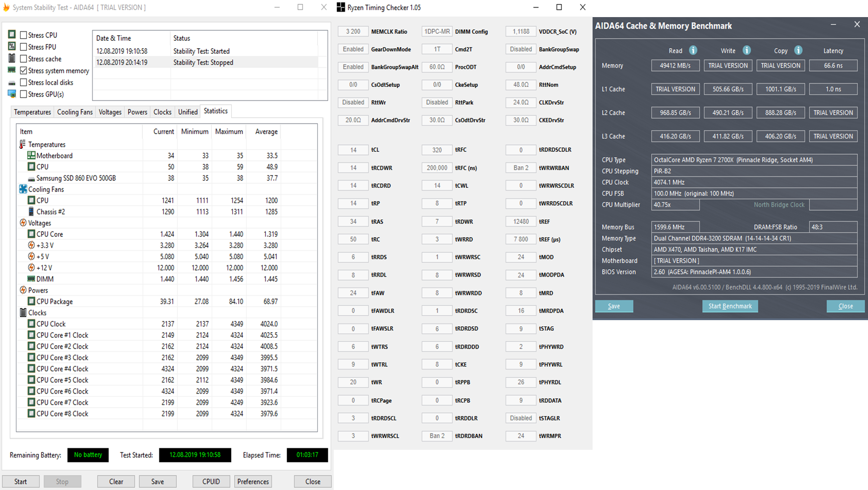The height and width of the screenshot is (490, 868).
Task: Click the Voltages group icon
Action: point(23,223)
